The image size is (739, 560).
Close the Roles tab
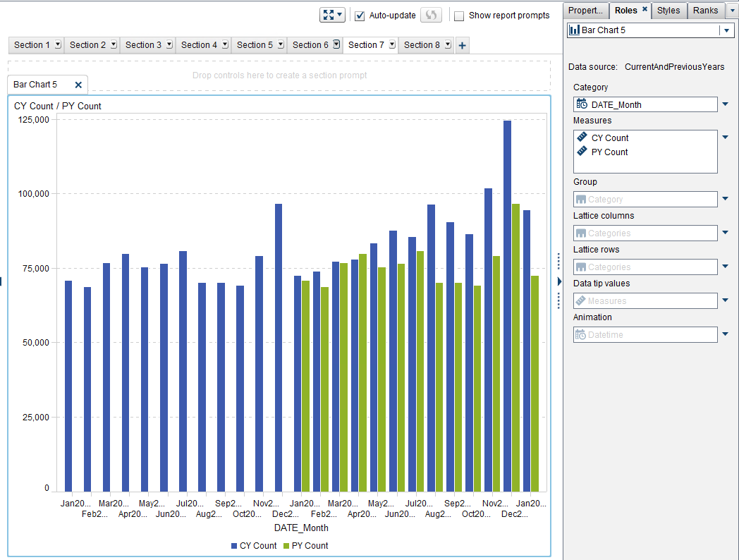point(645,10)
